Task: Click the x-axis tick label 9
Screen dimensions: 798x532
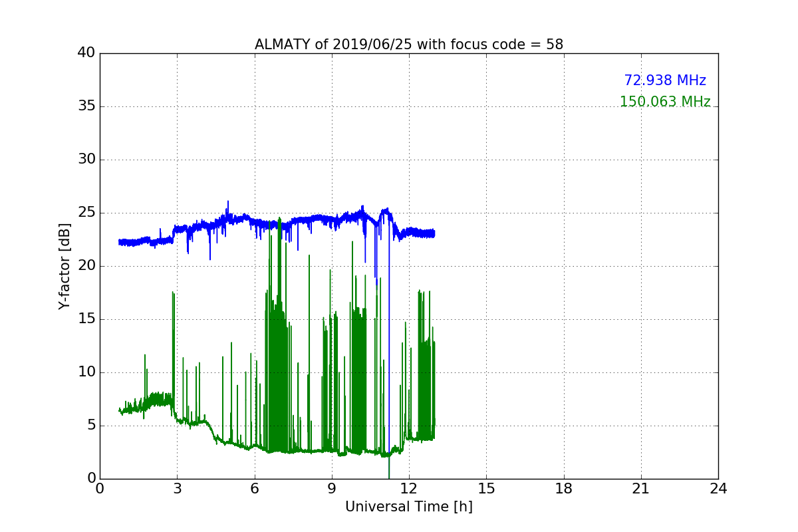Action: tap(332, 489)
